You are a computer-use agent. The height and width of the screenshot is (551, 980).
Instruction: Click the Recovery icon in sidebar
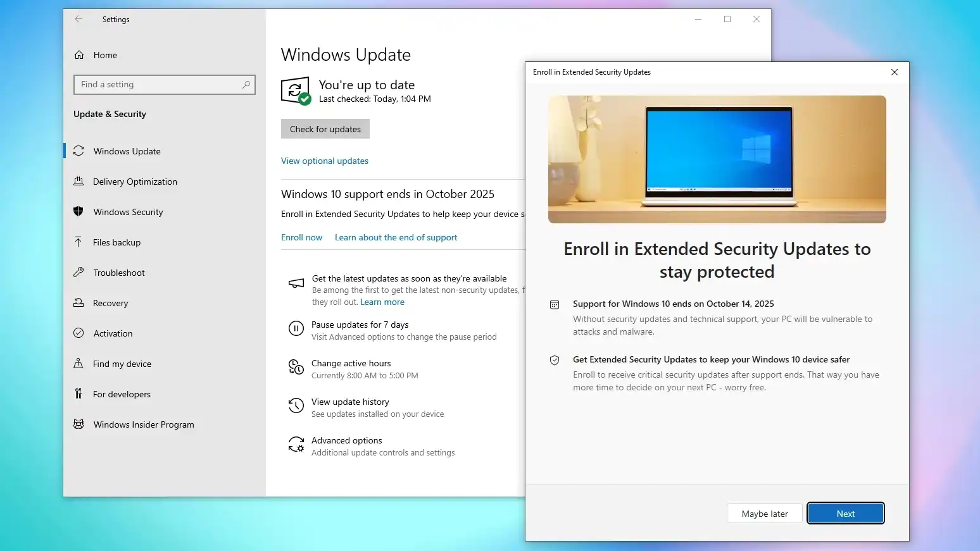(79, 303)
